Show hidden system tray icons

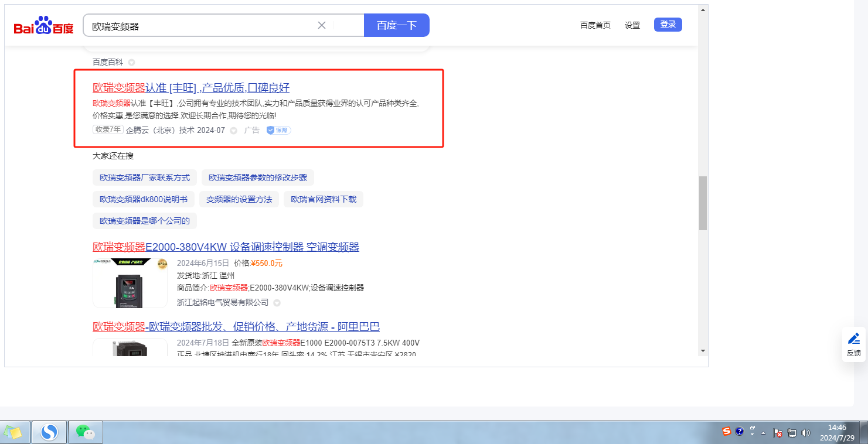tap(764, 433)
